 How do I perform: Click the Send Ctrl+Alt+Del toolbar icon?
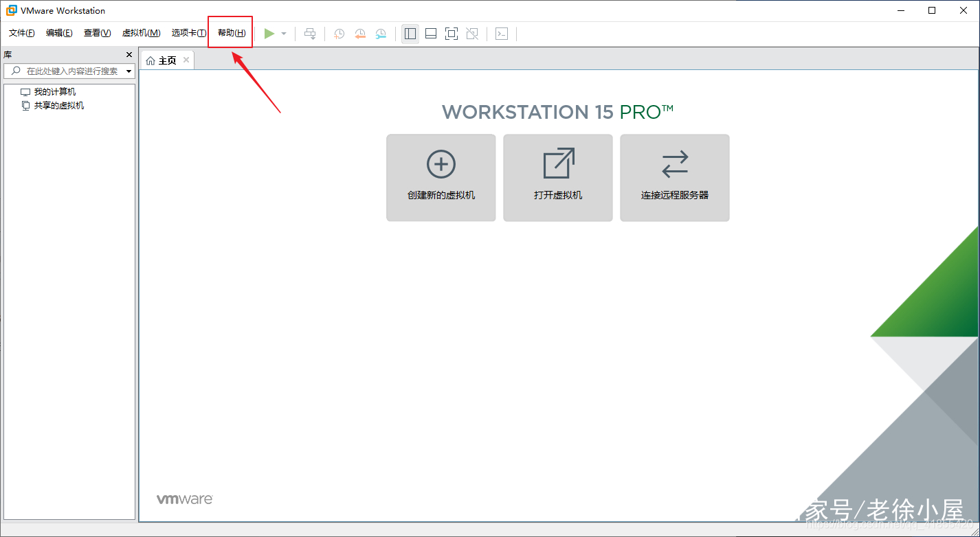[x=311, y=34]
